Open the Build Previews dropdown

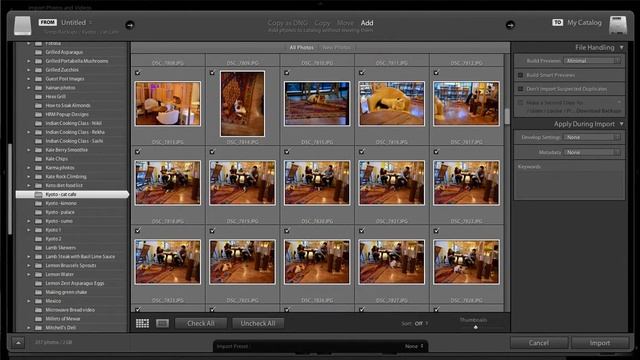593,61
